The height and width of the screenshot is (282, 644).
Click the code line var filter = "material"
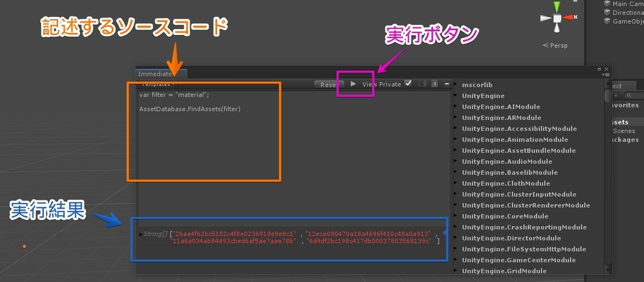click(x=174, y=95)
